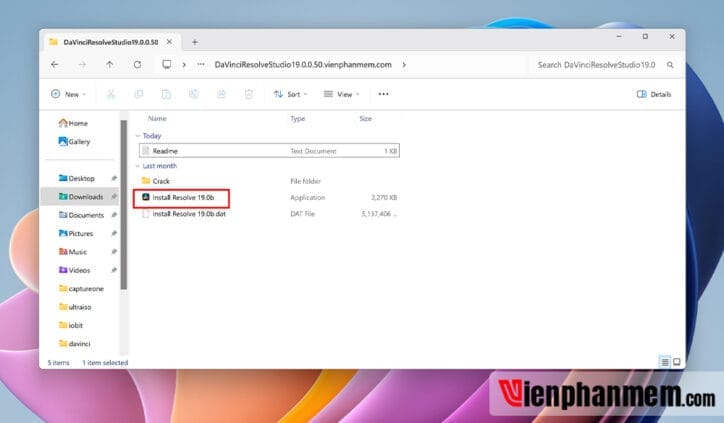The height and width of the screenshot is (423, 724).
Task: Open captureone folder in sidebar
Action: click(x=81, y=289)
